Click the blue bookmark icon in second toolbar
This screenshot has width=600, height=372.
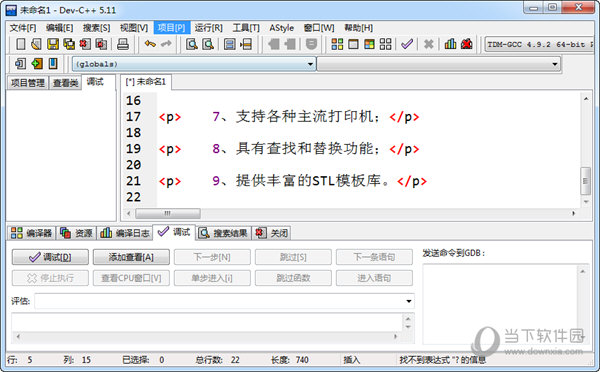pos(53,63)
